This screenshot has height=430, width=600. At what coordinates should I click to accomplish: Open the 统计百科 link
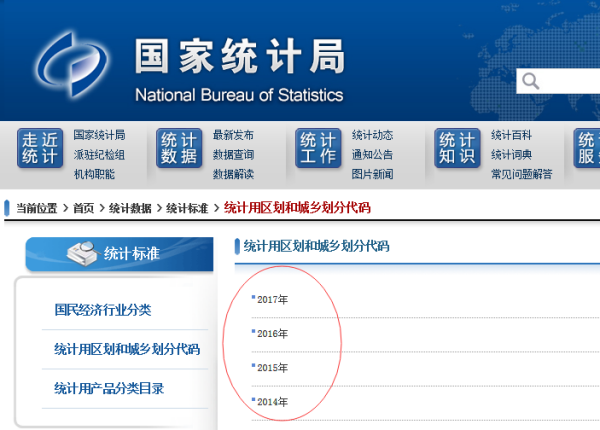pyautogui.click(x=511, y=135)
